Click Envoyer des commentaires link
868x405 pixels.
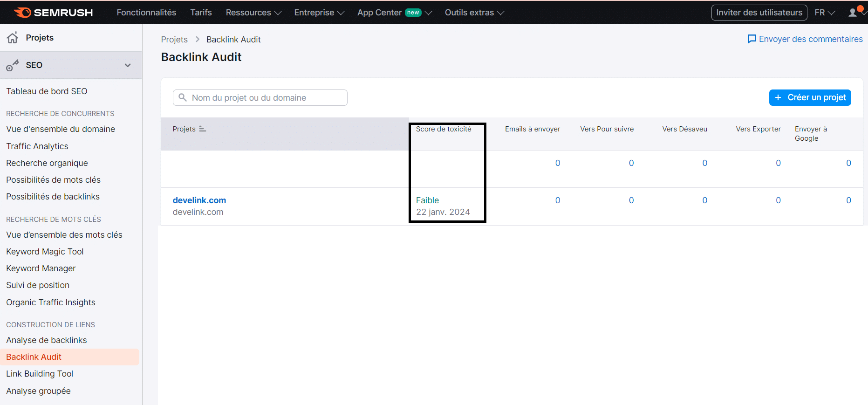[x=805, y=39]
